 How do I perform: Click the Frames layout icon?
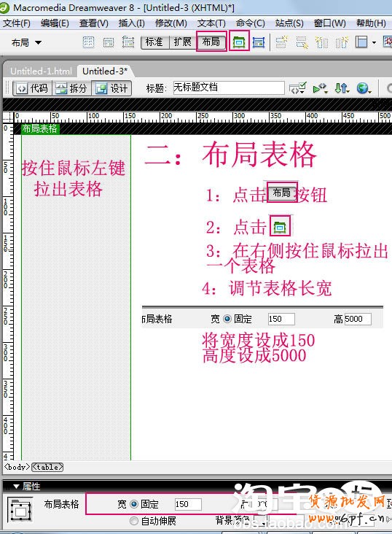pos(361,42)
